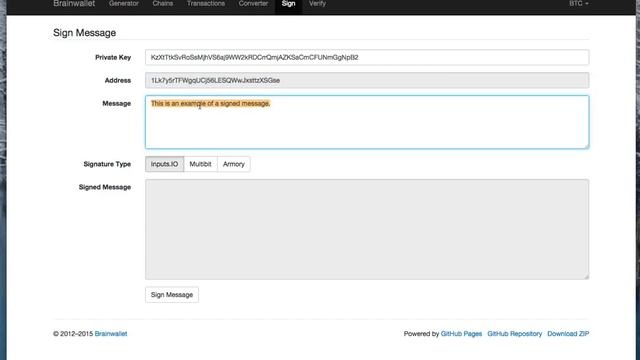The image size is (640, 360).
Task: Go to the Converter tab
Action: coord(253,4)
